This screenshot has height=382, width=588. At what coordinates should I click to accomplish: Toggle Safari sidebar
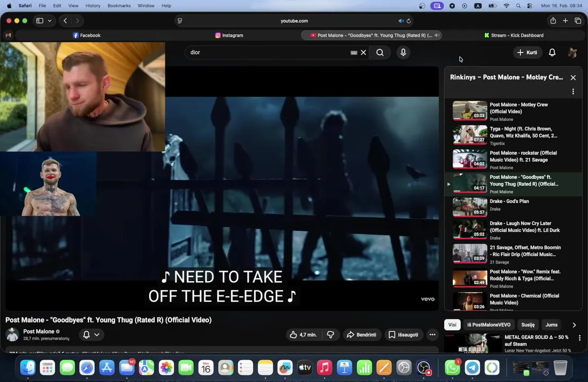(x=40, y=21)
